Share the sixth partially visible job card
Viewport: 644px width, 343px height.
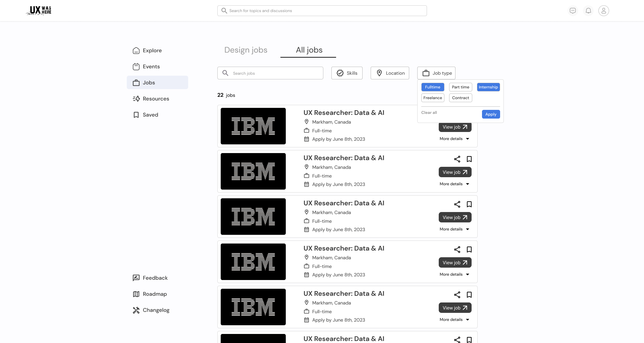click(x=457, y=340)
